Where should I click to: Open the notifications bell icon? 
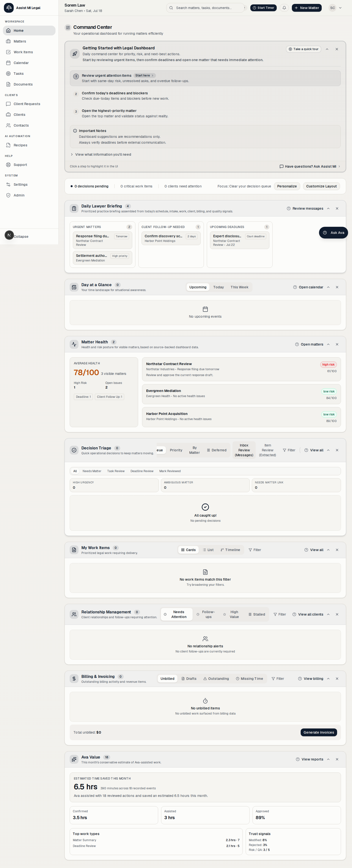284,8
